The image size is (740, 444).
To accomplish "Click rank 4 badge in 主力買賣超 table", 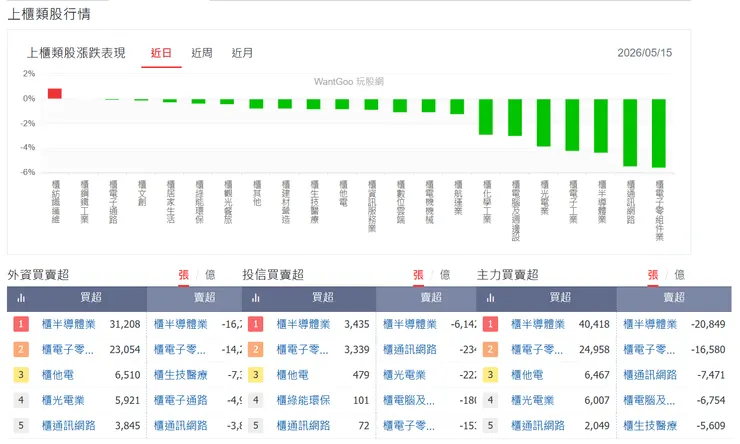I will pyautogui.click(x=490, y=400).
